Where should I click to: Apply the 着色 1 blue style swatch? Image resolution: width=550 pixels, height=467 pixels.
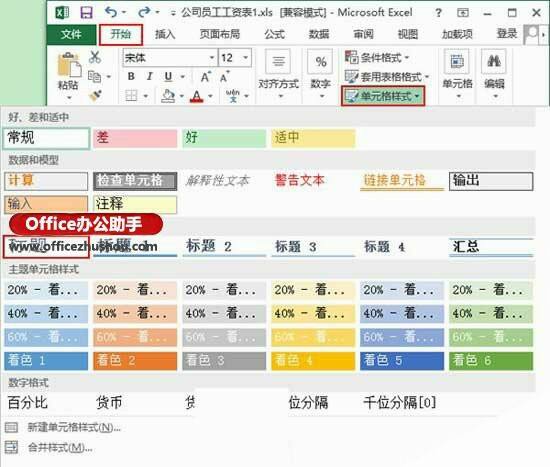pos(46,360)
